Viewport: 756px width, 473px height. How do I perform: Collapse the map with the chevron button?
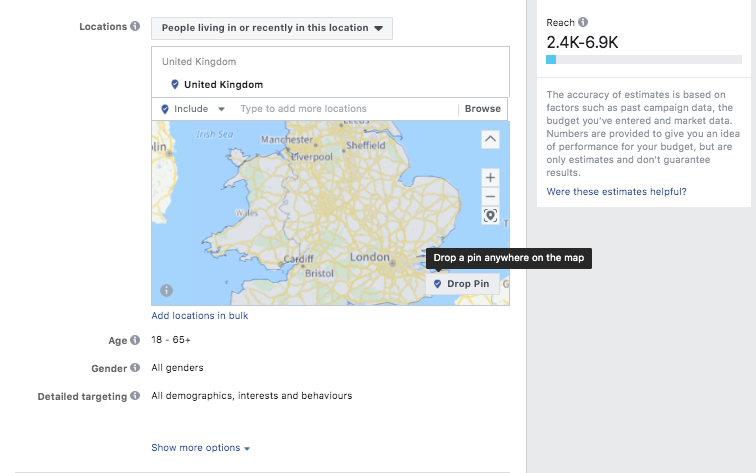(490, 139)
